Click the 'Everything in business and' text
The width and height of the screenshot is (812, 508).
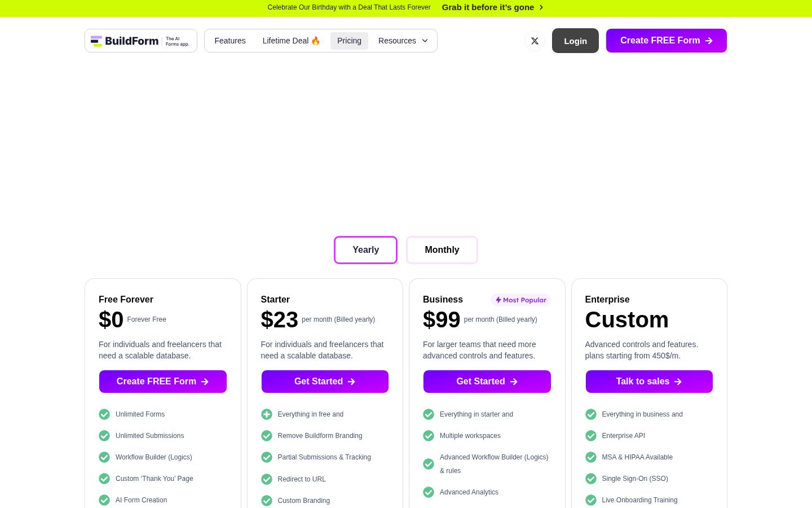642,414
